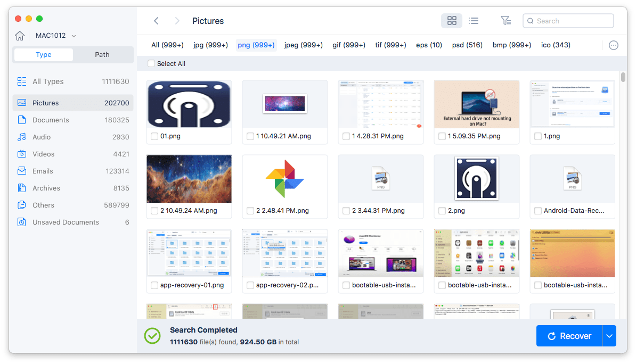Switch to grid view icon
Viewport: 636px width, 364px height.
[452, 21]
